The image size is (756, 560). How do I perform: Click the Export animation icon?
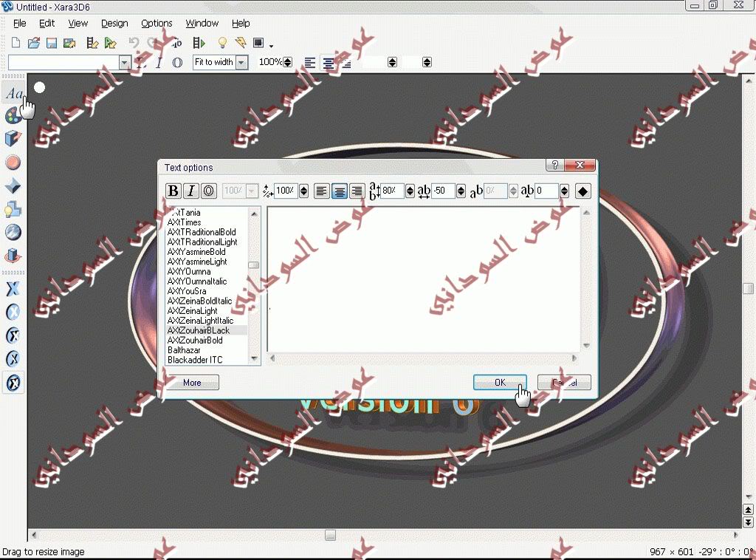coord(92,43)
